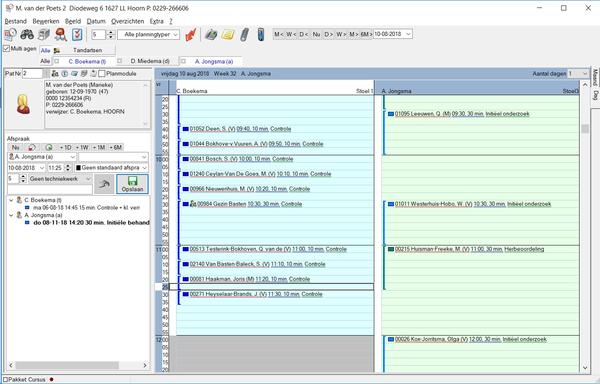Screen dimensions: 600x384
Task: Click the Opslaan save button
Action: [132, 184]
